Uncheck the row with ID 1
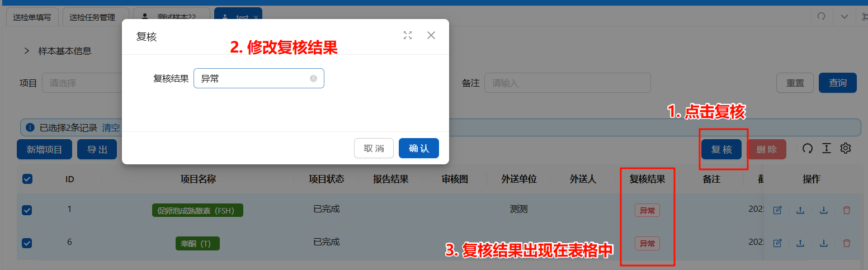 coord(27,210)
